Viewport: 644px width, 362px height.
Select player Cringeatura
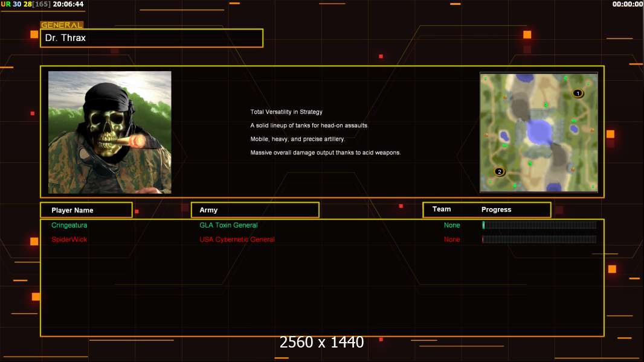tap(69, 225)
